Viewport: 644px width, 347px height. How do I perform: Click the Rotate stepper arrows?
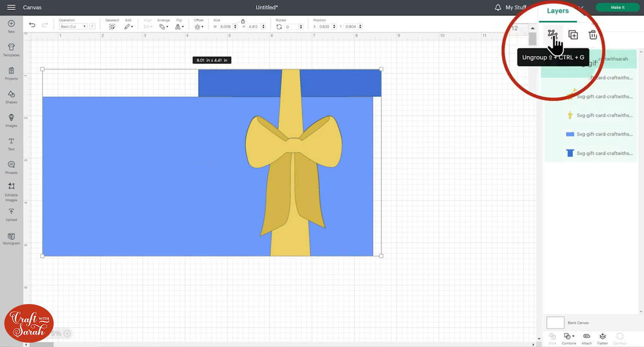tap(301, 27)
